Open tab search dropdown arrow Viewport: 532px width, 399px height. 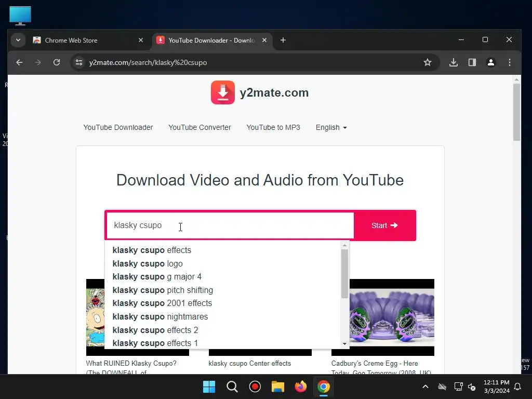click(x=18, y=40)
